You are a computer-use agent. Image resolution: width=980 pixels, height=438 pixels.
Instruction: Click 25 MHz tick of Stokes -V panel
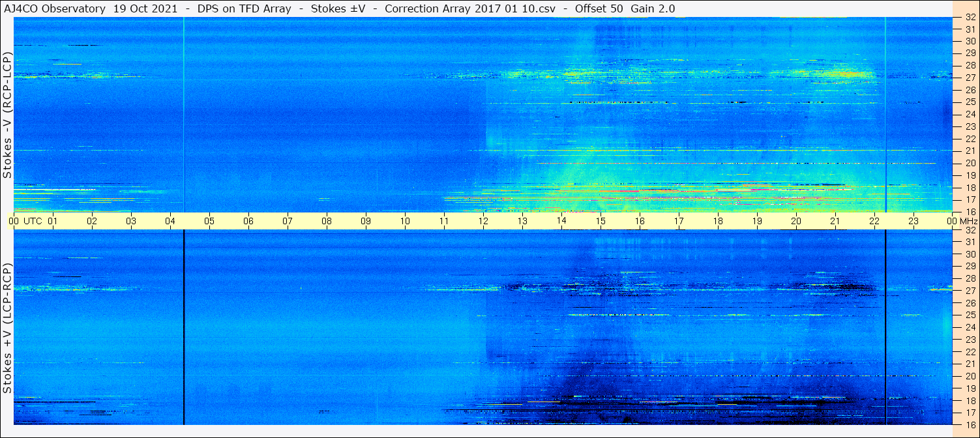[970, 102]
